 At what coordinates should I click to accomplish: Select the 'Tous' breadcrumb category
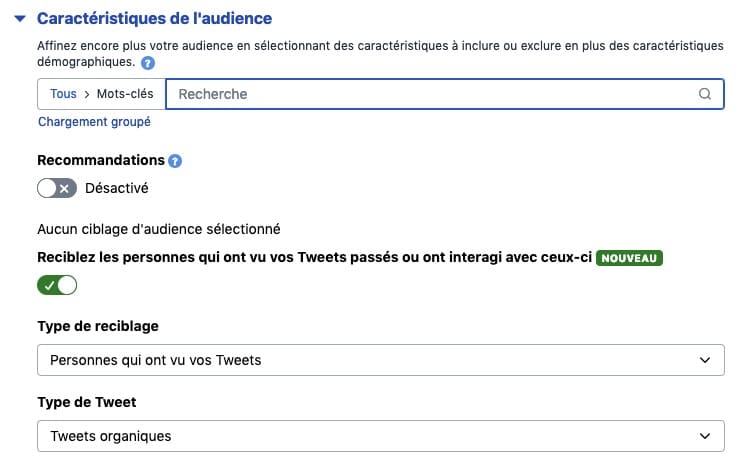click(x=63, y=94)
